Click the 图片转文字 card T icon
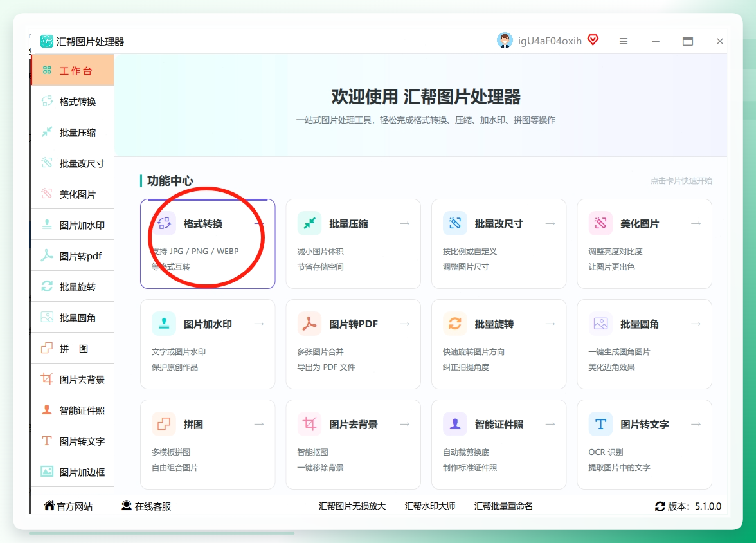 (600, 424)
